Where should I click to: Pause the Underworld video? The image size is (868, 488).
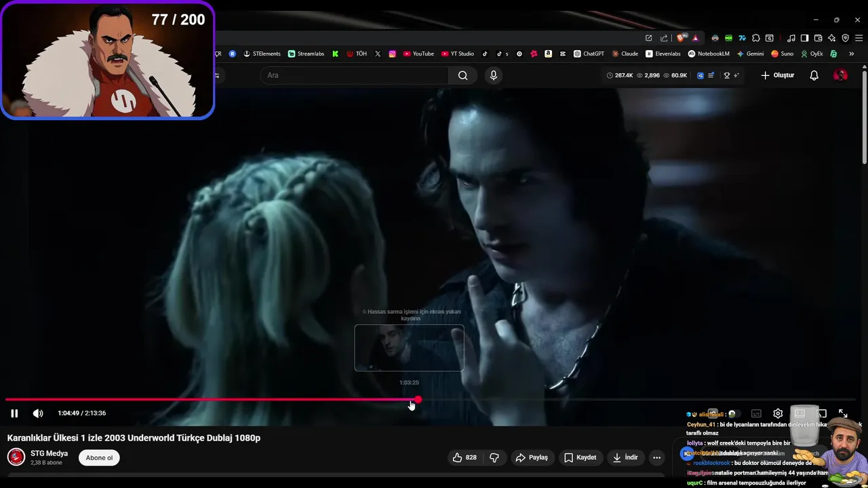click(x=14, y=413)
